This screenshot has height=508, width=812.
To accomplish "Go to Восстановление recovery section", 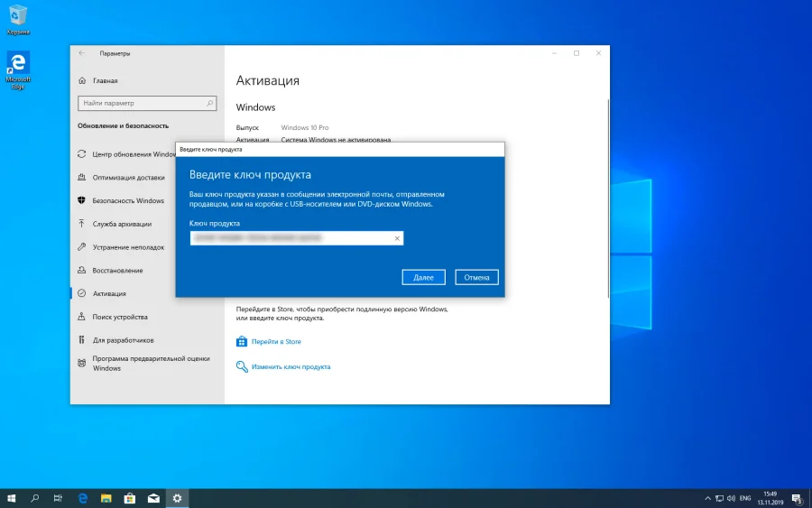I will point(117,271).
